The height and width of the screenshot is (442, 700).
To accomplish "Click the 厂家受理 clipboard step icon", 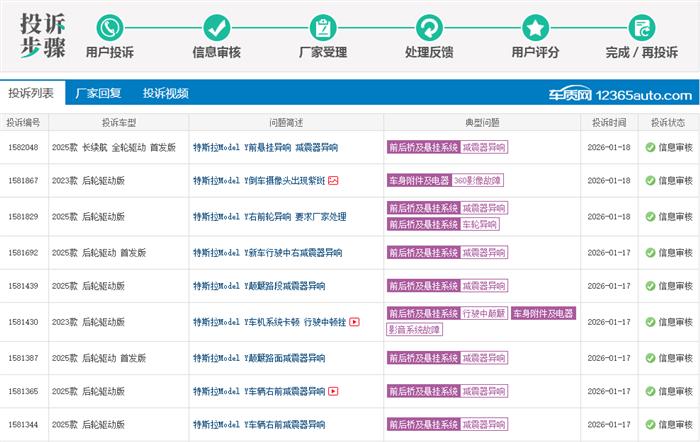I will click(x=322, y=27).
